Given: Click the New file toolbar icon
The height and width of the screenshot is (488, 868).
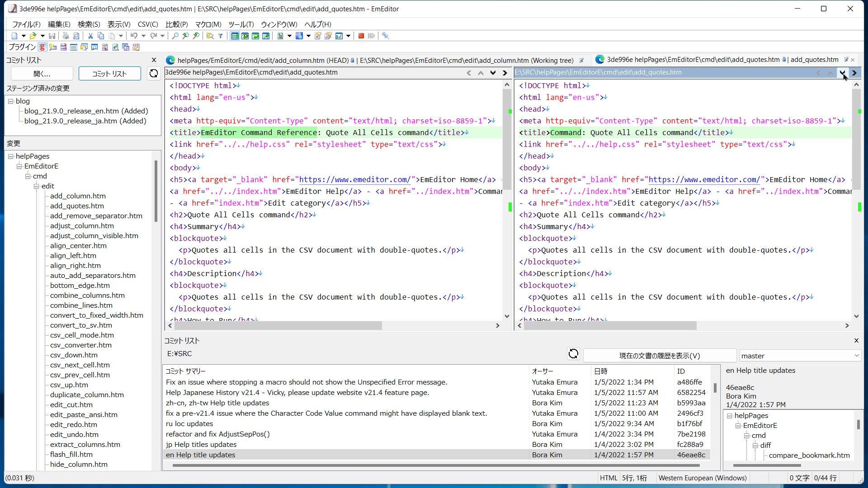Looking at the screenshot, I should pyautogui.click(x=14, y=36).
